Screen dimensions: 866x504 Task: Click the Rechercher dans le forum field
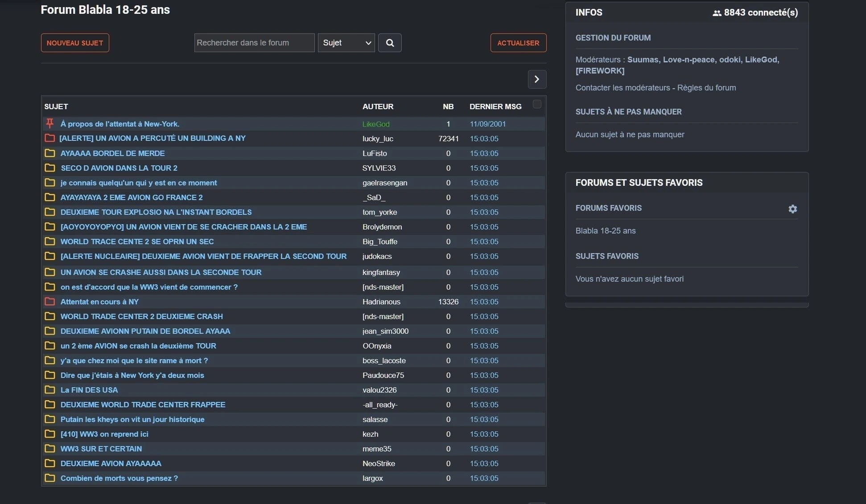(x=254, y=43)
